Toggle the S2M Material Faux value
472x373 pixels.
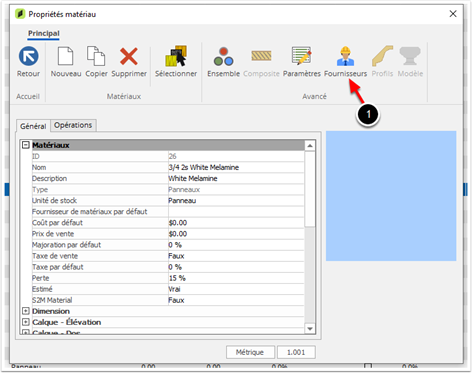tap(236, 300)
